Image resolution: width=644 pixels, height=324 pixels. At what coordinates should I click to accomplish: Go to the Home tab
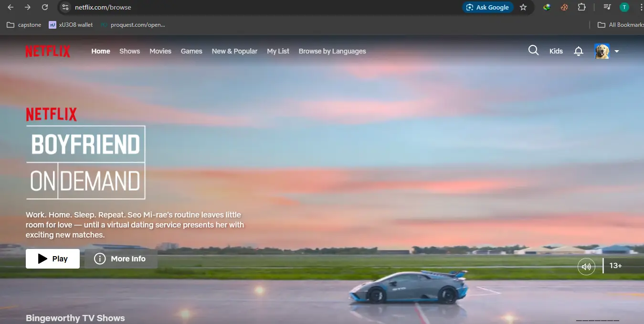101,51
